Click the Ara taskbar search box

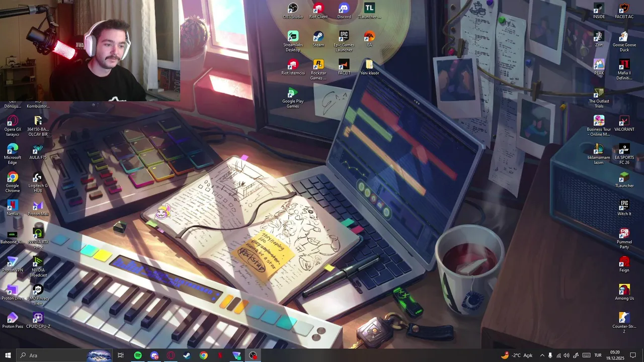[x=64, y=355]
